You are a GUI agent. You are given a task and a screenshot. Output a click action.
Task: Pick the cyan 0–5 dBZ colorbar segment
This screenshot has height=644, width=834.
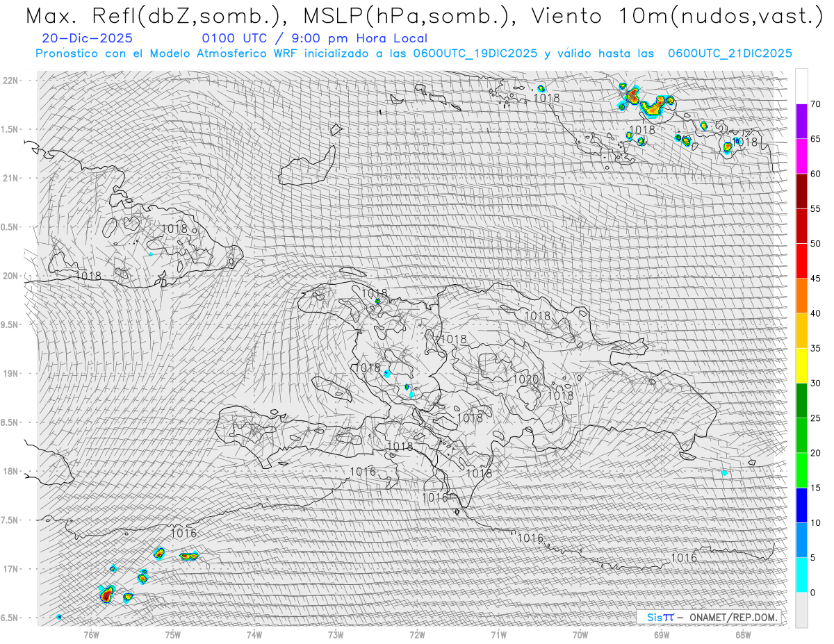point(801,575)
